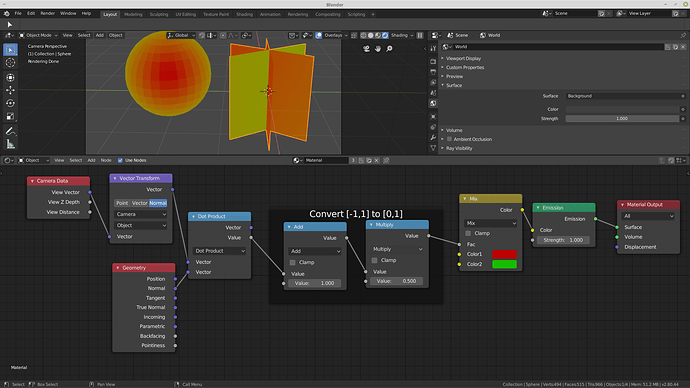690x388 pixels.
Task: Switch to solid viewport shading icon
Action: [371, 35]
